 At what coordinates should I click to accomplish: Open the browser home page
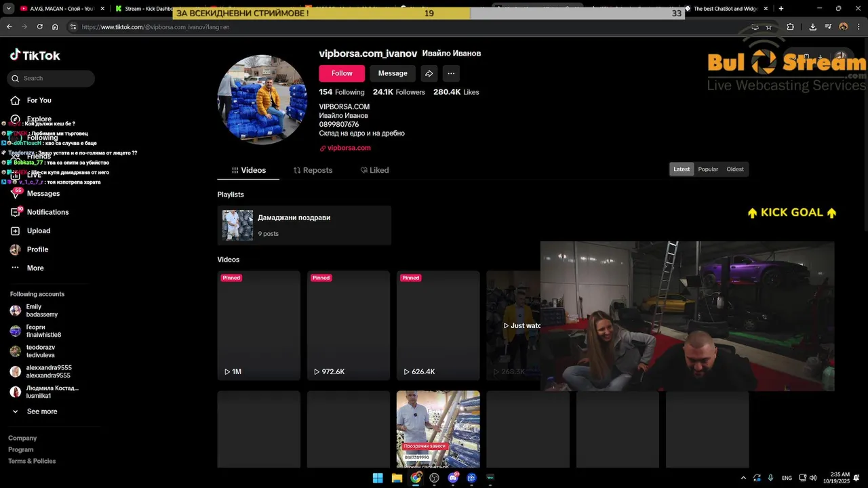point(55,27)
